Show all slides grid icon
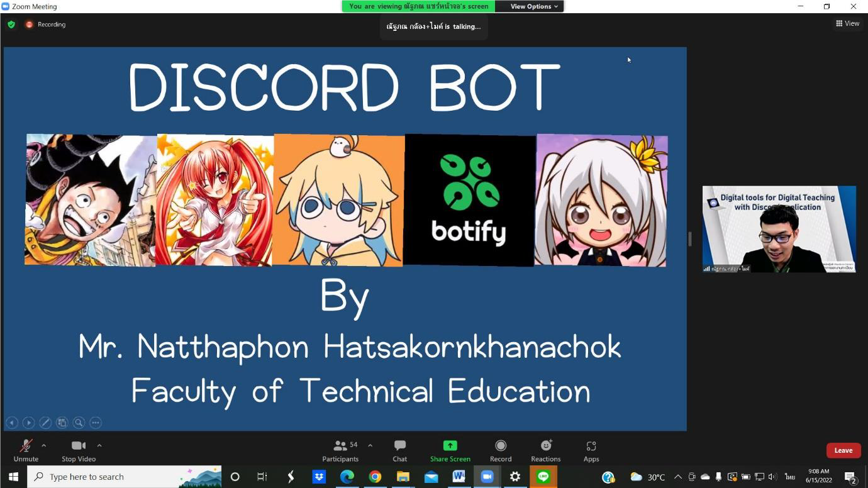Image resolution: width=868 pixels, height=488 pixels. [x=62, y=423]
